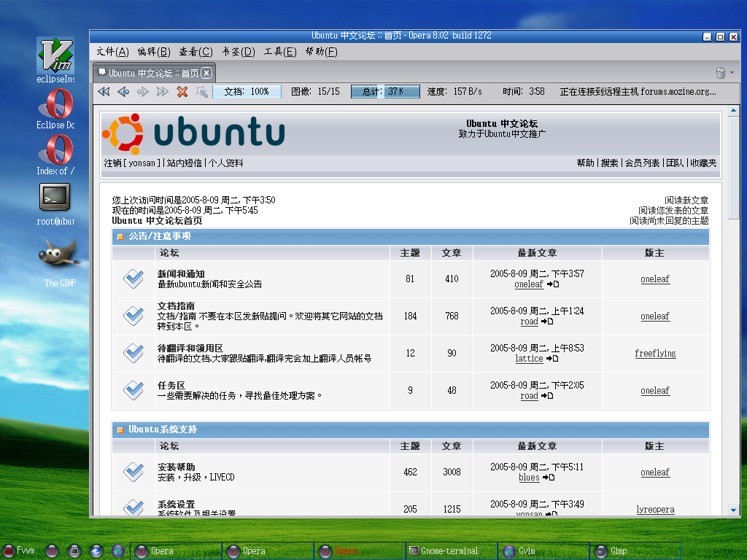Open the 安装帮助 forum
The height and width of the screenshot is (560, 747).
pyautogui.click(x=177, y=467)
